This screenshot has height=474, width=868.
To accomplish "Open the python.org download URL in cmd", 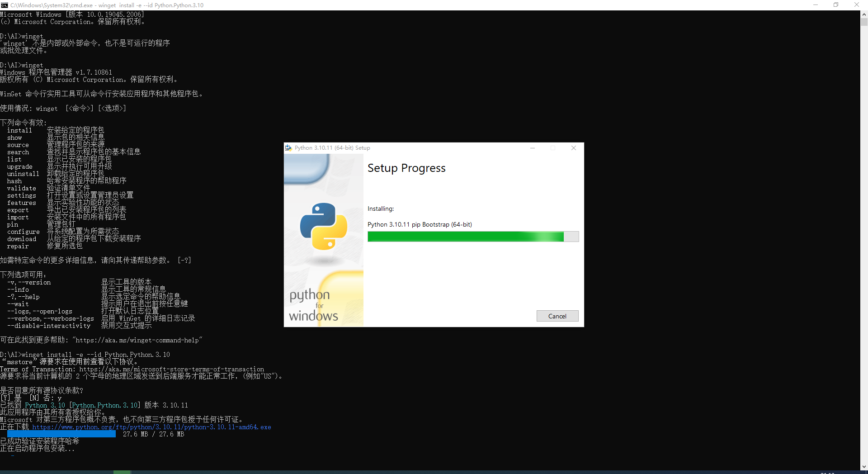I will coord(151,427).
